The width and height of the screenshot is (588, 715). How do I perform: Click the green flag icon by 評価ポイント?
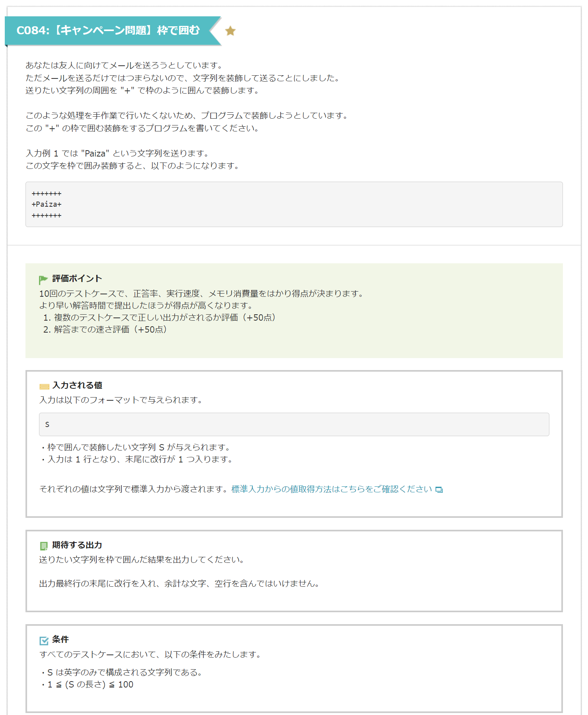tap(43, 280)
